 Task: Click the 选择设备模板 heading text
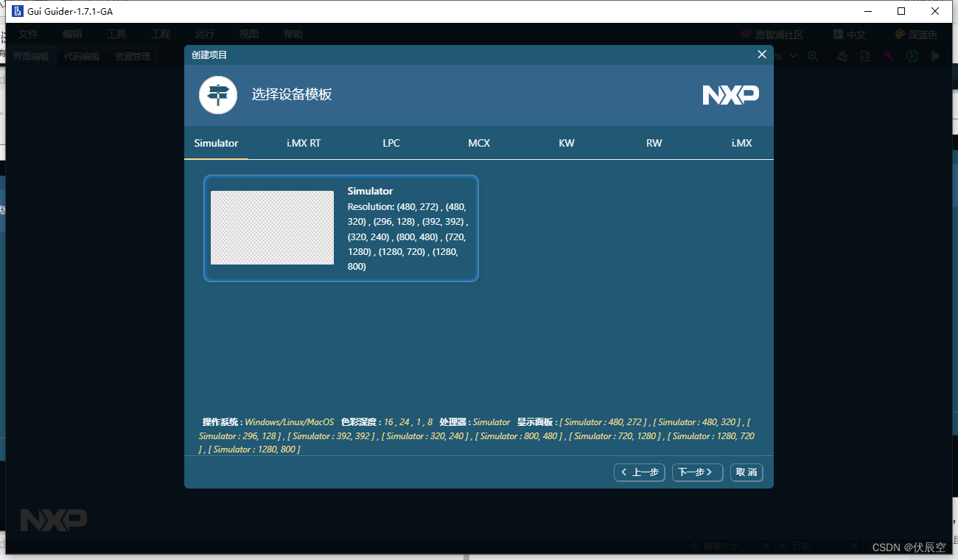[292, 94]
